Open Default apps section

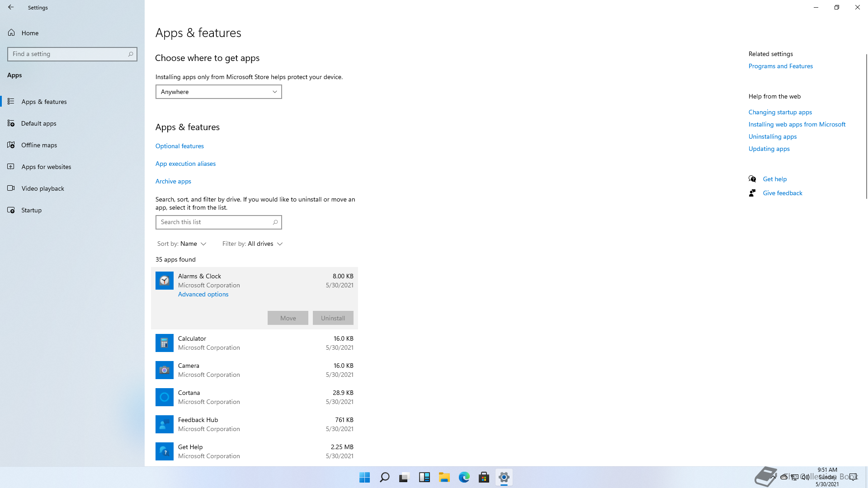(72, 123)
